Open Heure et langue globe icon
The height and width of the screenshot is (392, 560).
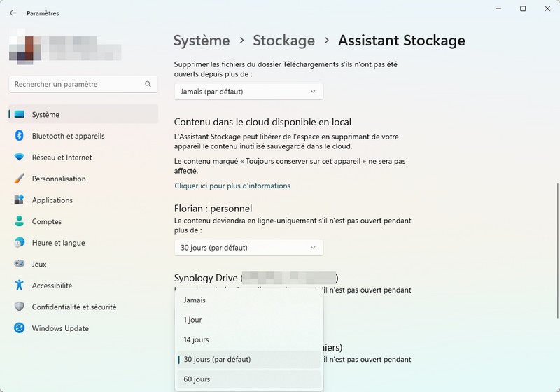[x=20, y=243]
